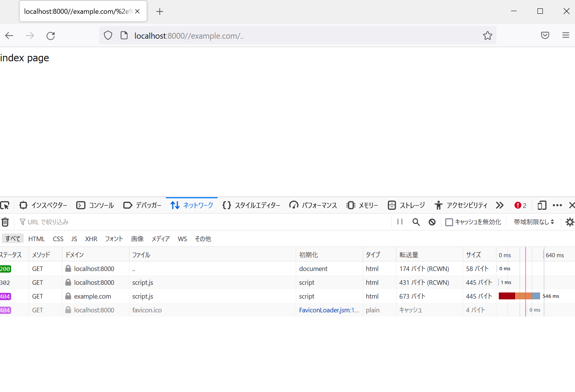Expand the hidden devtools tabs chevron
The width and height of the screenshot is (575, 392).
[x=500, y=206]
